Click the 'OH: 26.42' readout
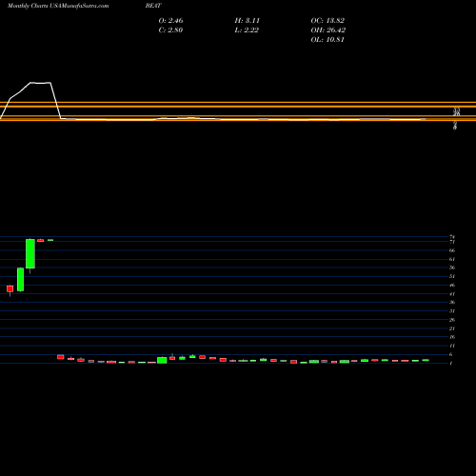 (x=328, y=30)
